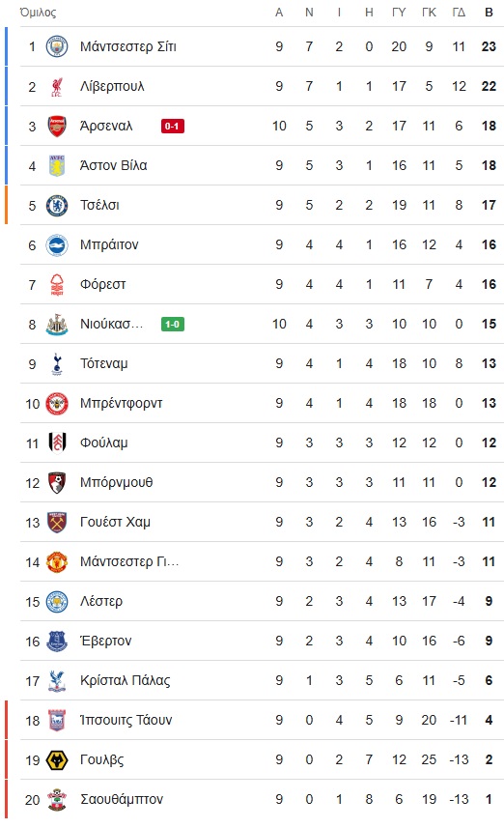Click the Manchester United crest icon
This screenshot has width=504, height=828.
(57, 562)
